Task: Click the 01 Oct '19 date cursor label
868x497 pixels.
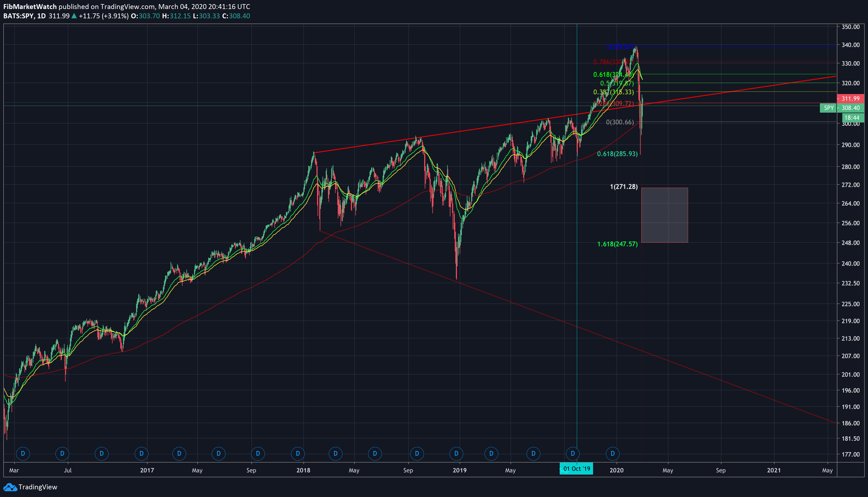Action: click(576, 469)
